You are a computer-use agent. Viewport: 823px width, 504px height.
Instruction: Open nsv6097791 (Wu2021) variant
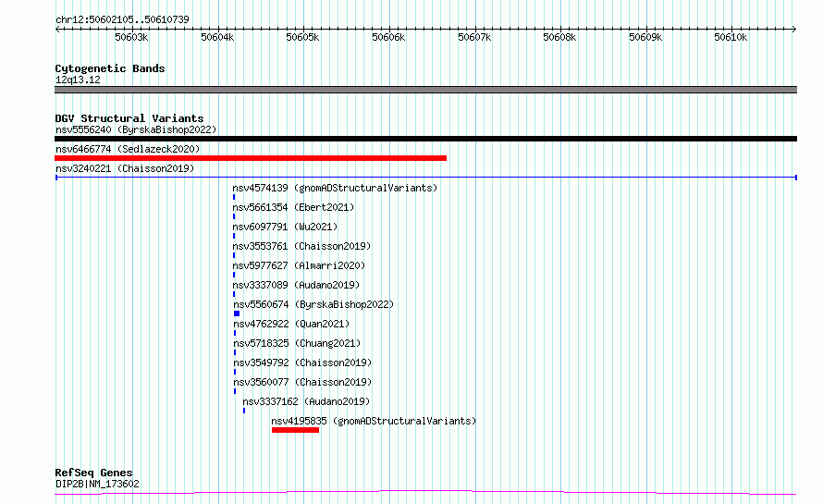click(285, 227)
